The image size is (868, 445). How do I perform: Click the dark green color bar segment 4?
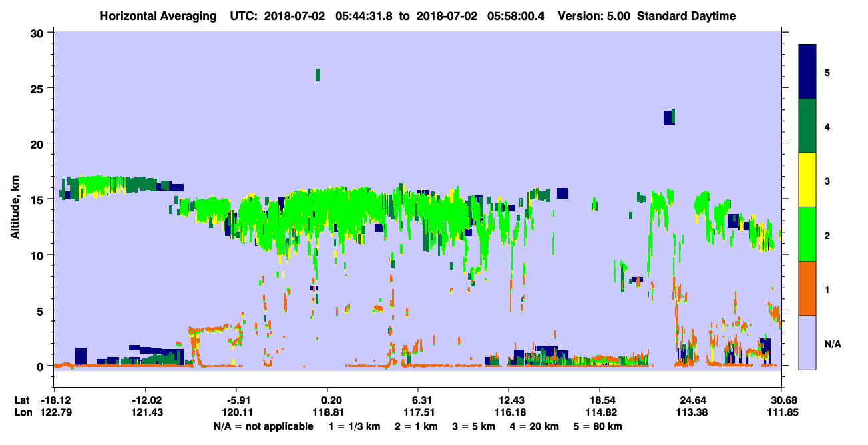click(x=807, y=126)
